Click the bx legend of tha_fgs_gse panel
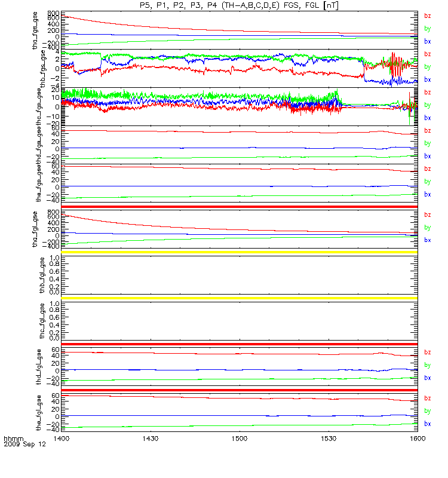 point(428,41)
